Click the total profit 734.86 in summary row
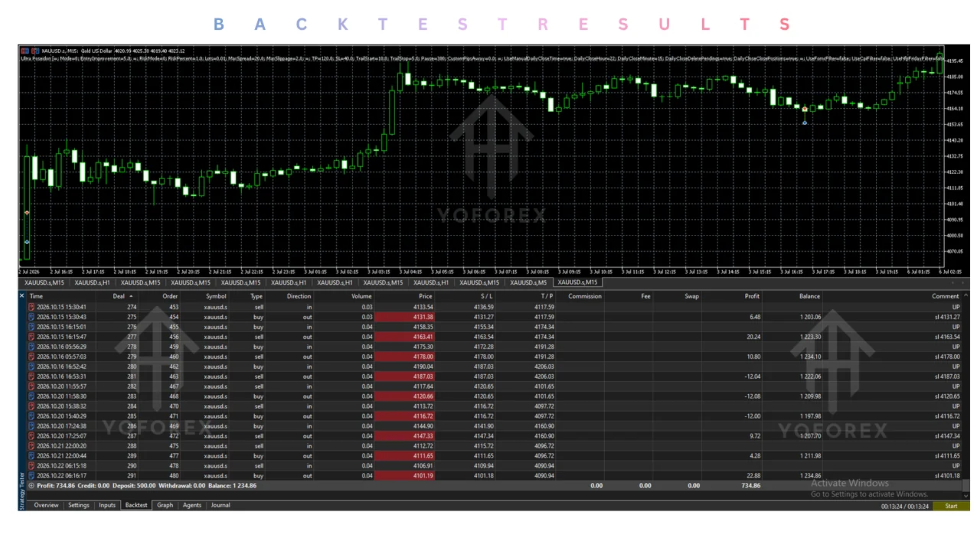The width and height of the screenshot is (980, 551). point(751,486)
